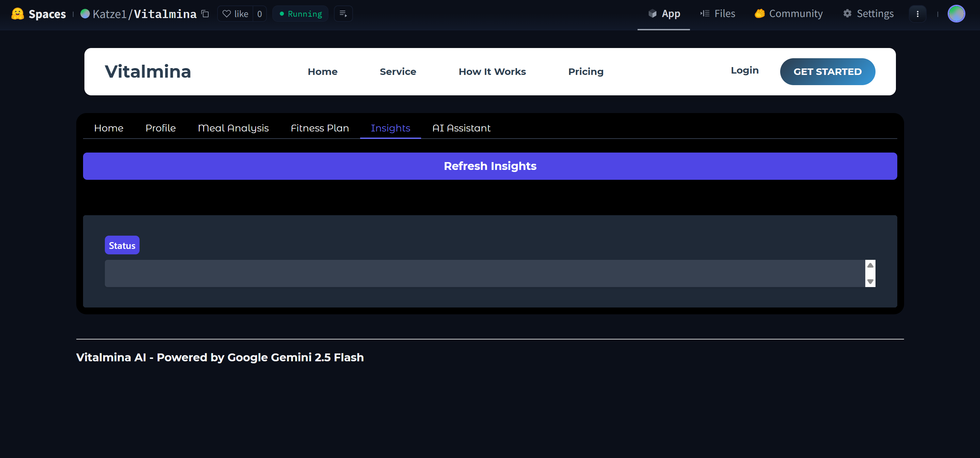Open the Files tab
Image resolution: width=980 pixels, height=458 pixels.
[x=718, y=14]
